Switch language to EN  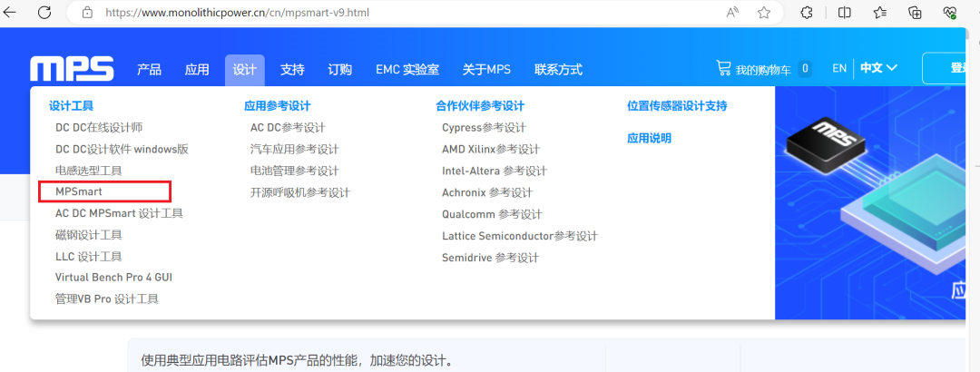tap(839, 68)
